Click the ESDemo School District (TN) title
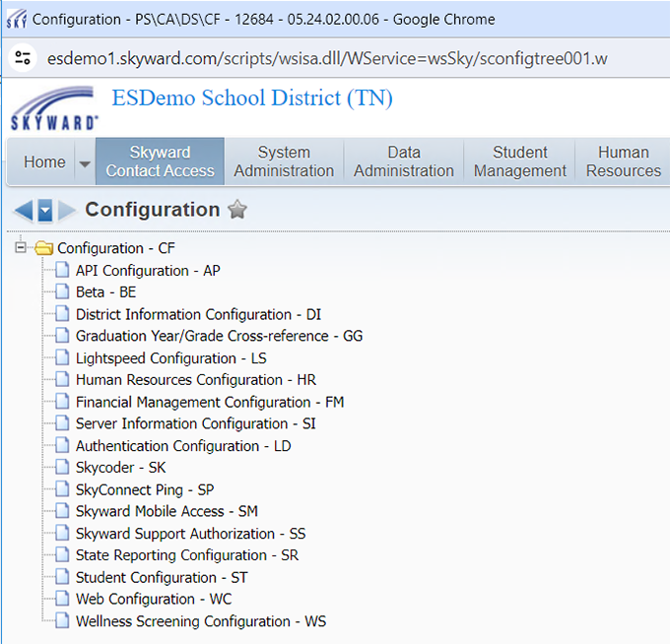Image resolution: width=670 pixels, height=644 pixels. [252, 98]
